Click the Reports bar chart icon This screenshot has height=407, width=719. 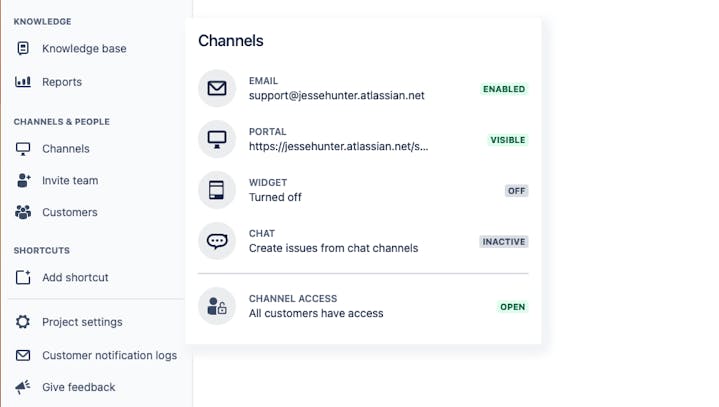coord(23,82)
